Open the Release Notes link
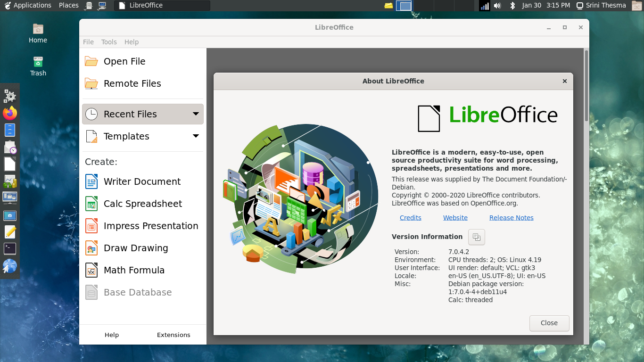The width and height of the screenshot is (644, 362). tap(511, 217)
